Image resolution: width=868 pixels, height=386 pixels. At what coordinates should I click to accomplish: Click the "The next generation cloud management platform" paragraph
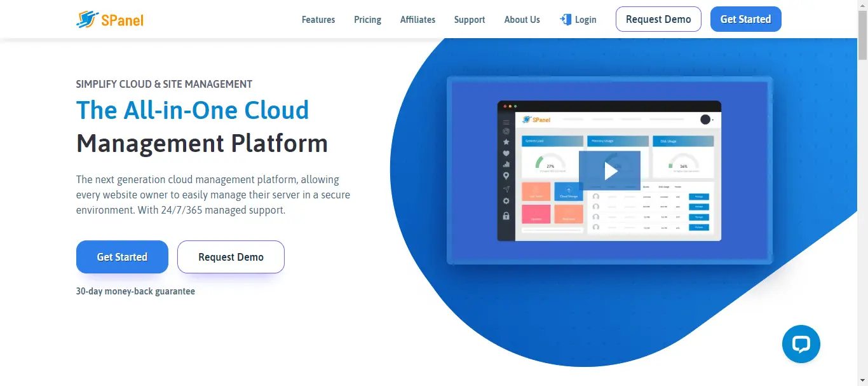pyautogui.click(x=213, y=195)
